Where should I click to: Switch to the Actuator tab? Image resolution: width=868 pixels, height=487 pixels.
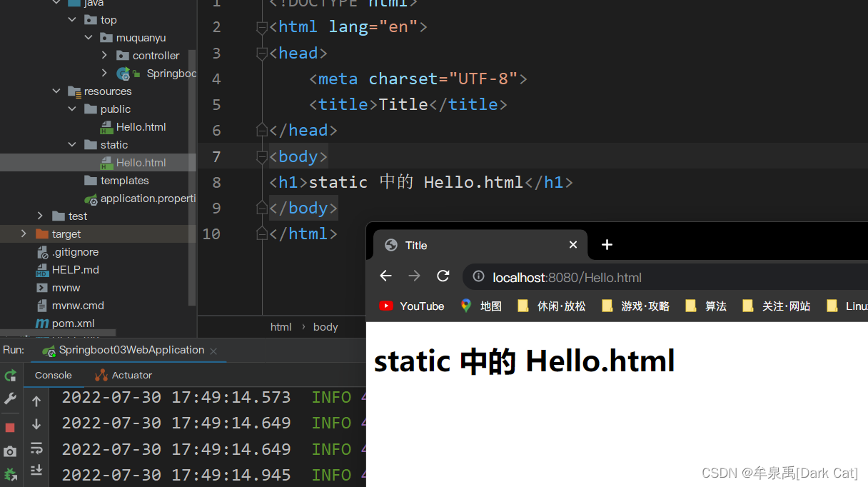click(123, 375)
